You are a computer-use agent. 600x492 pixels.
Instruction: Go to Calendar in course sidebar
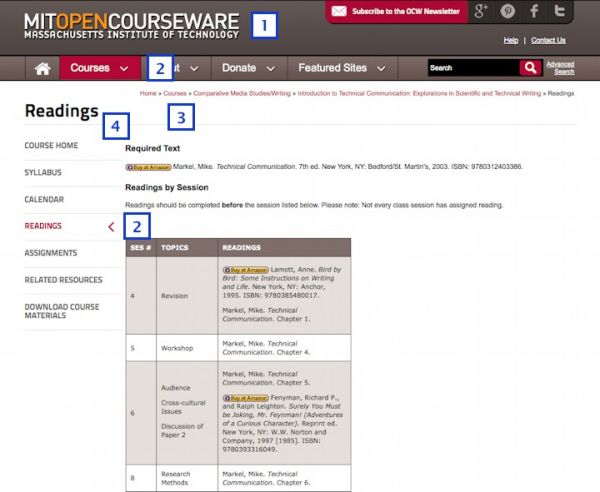coord(44,199)
